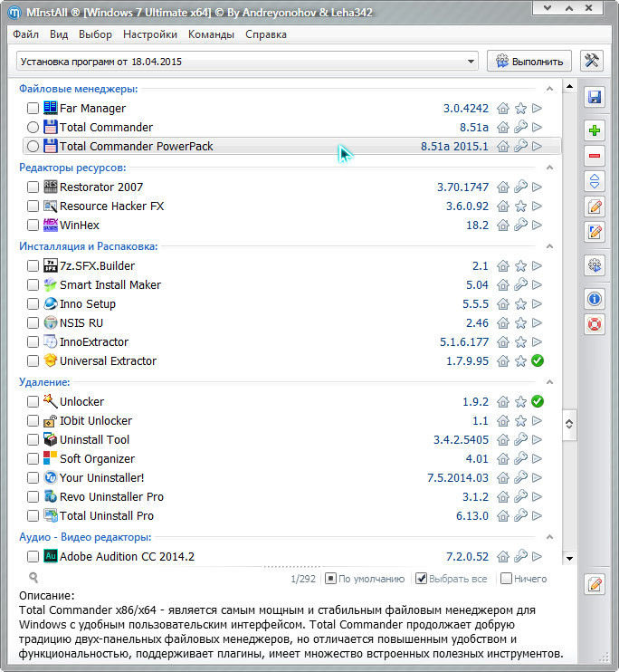The width and height of the screenshot is (619, 672).
Task: Open the 'Настройки' menu
Action: click(x=150, y=34)
